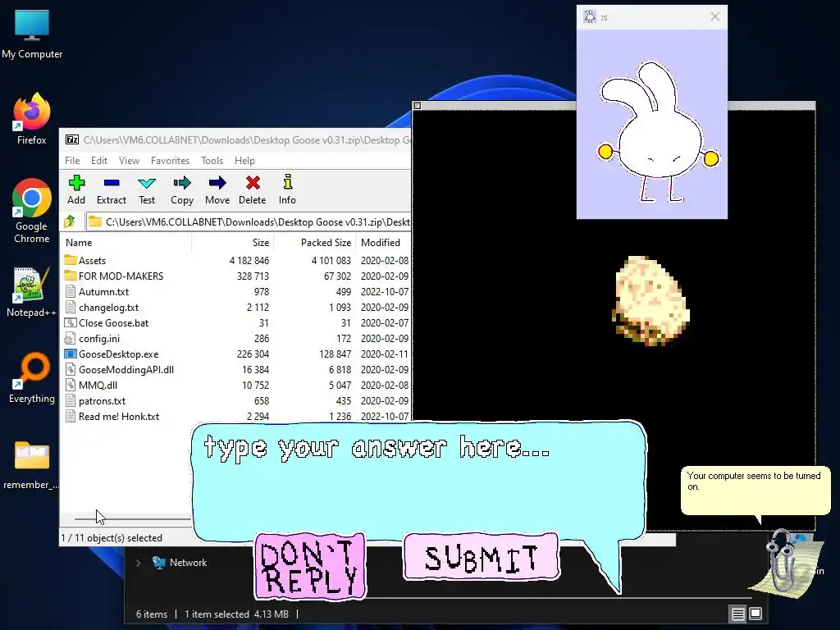Select Close Goose.bat file
The width and height of the screenshot is (840, 630).
tap(113, 323)
